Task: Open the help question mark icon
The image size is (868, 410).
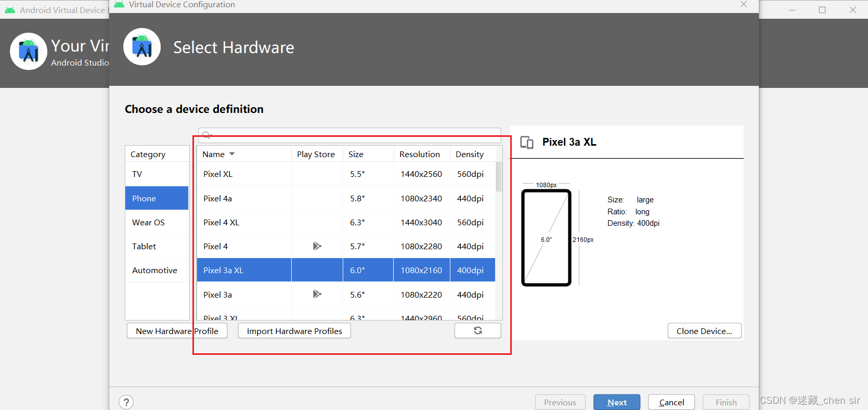Action: click(x=126, y=402)
